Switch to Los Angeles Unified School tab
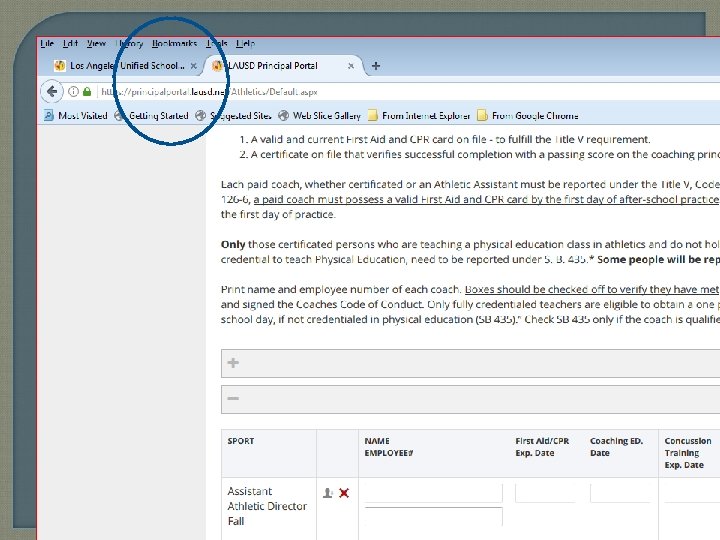 [124, 66]
